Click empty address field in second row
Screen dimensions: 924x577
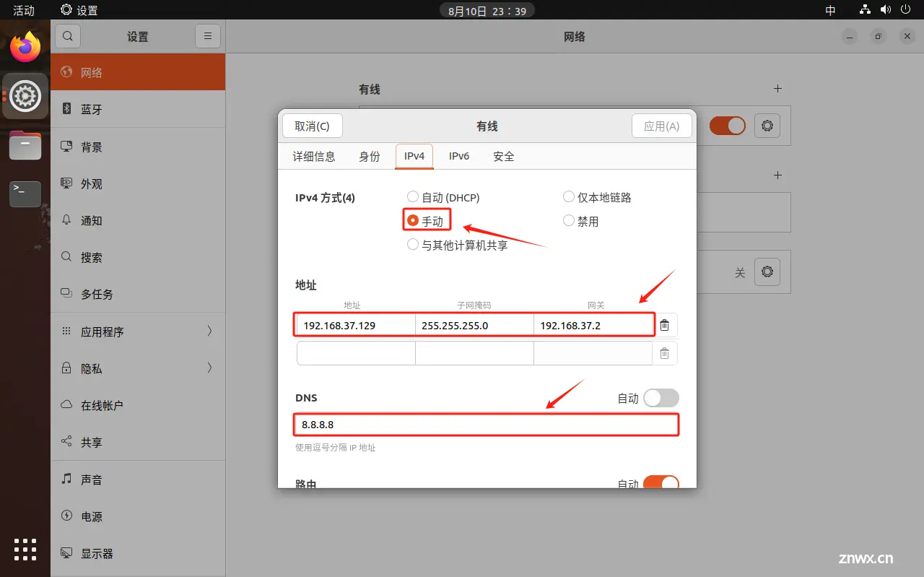[x=356, y=353]
